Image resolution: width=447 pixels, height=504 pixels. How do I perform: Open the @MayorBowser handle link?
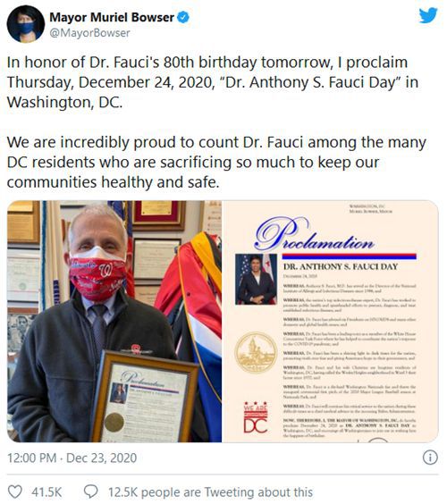tap(89, 33)
